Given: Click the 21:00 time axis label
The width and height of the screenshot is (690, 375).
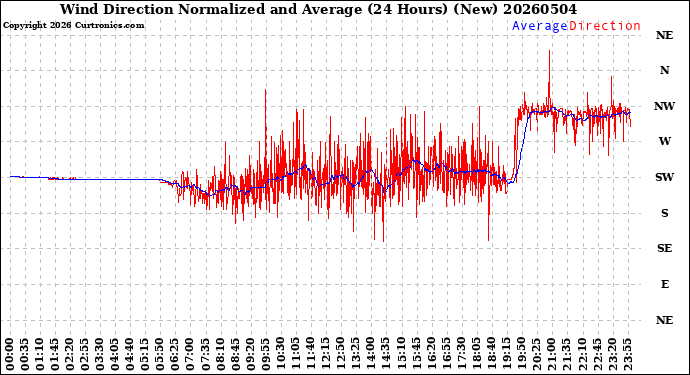Looking at the screenshot, I should tap(551, 355).
